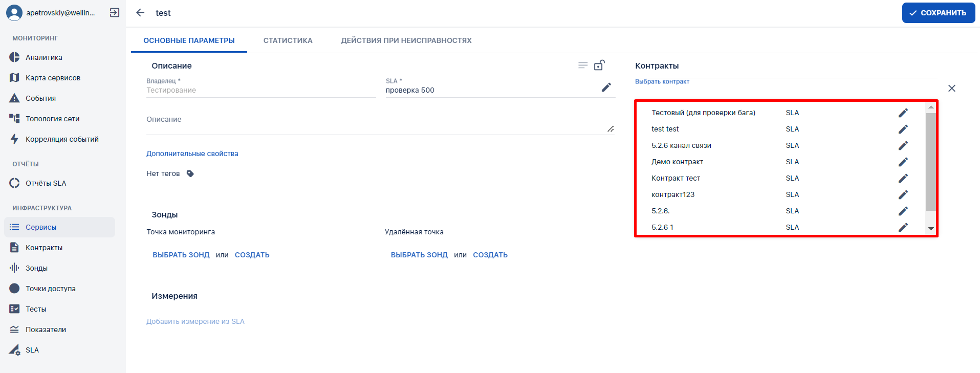Edit the контракт123 entry
This screenshot has width=980, height=373.
(x=903, y=194)
